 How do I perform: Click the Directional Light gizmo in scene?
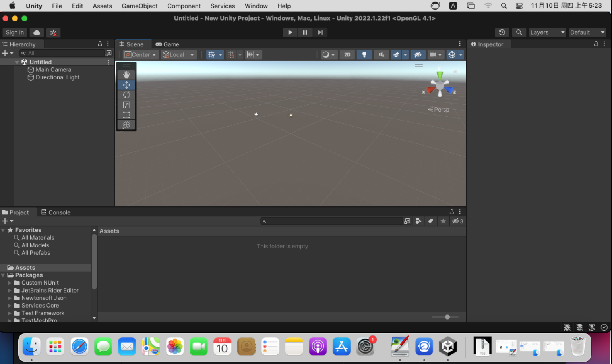click(x=291, y=115)
